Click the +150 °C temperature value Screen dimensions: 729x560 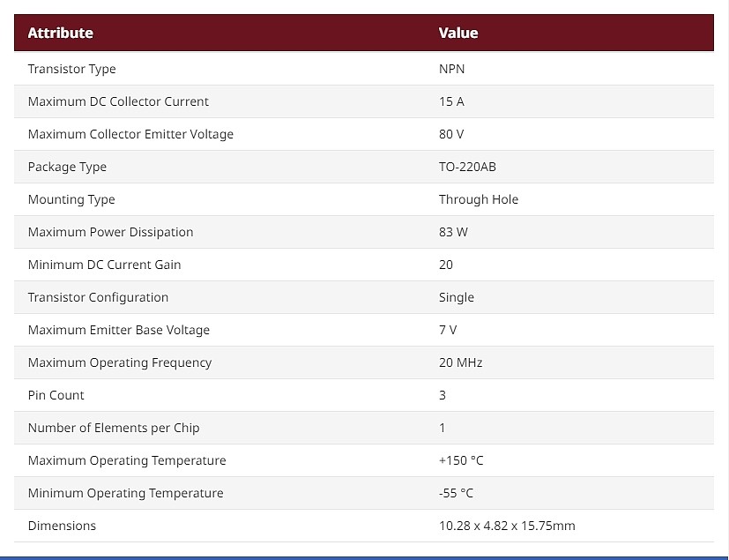click(x=461, y=460)
